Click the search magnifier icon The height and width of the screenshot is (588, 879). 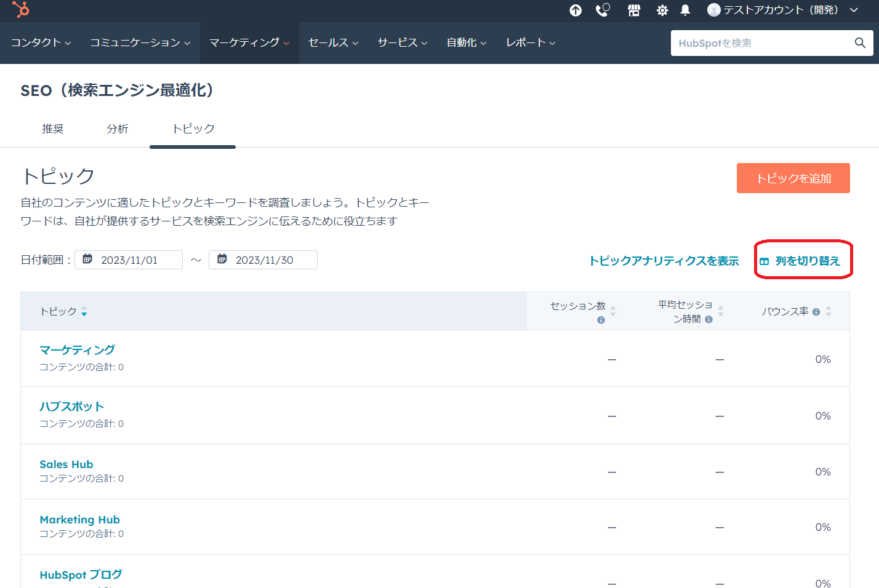pos(860,43)
